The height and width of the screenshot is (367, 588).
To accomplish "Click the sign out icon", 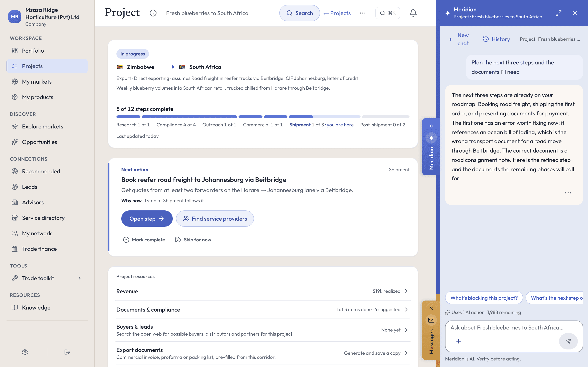I will pos(67,352).
